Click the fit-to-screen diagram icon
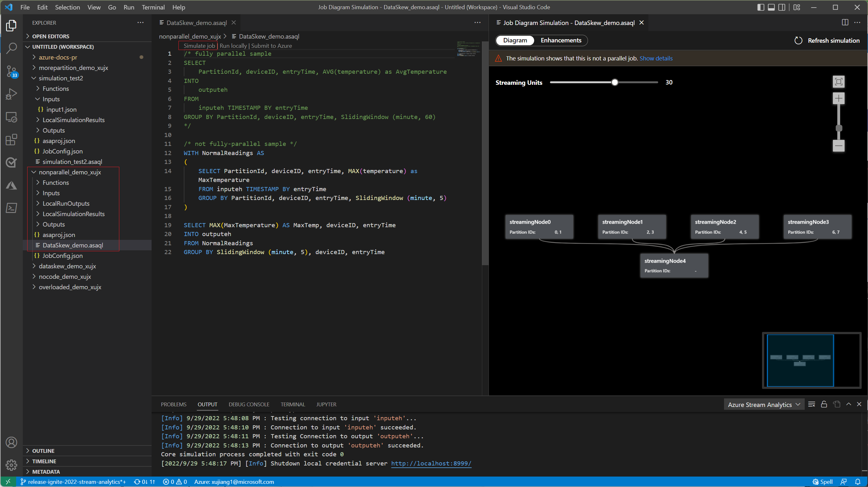 click(x=838, y=82)
